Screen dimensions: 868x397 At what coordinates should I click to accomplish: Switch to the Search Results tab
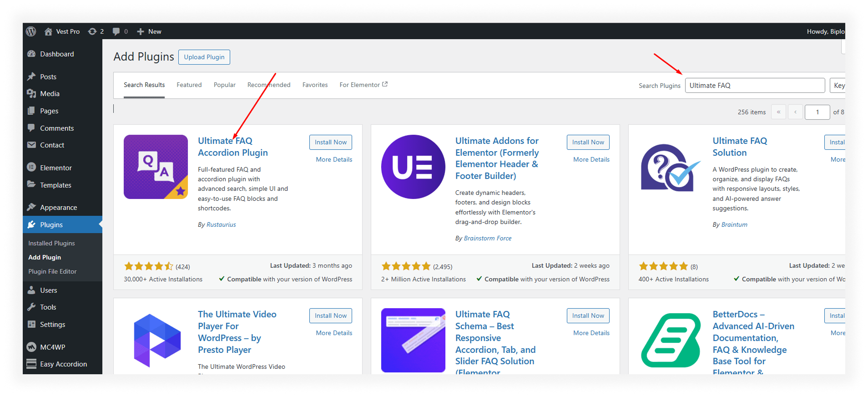tap(144, 85)
